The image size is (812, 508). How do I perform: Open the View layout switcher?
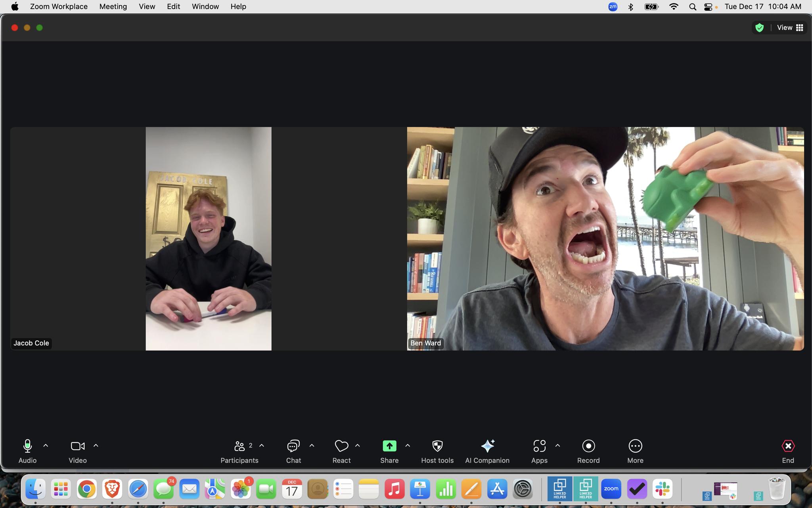click(x=790, y=27)
